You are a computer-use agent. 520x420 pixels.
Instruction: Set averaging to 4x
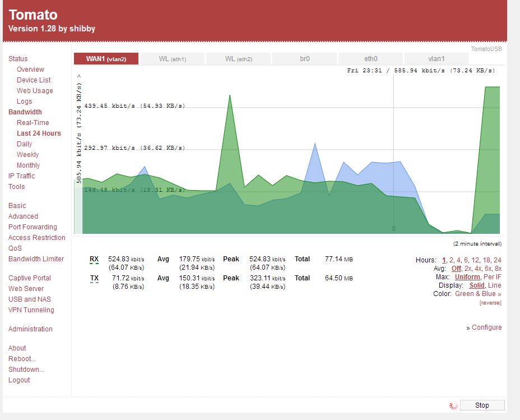(478, 269)
